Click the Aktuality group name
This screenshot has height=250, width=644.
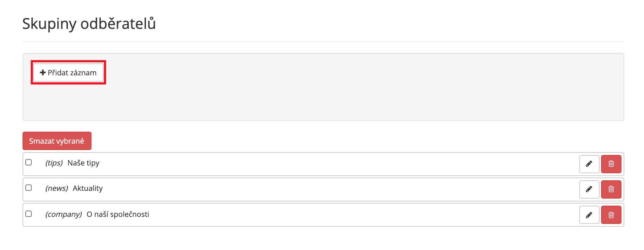point(88,188)
